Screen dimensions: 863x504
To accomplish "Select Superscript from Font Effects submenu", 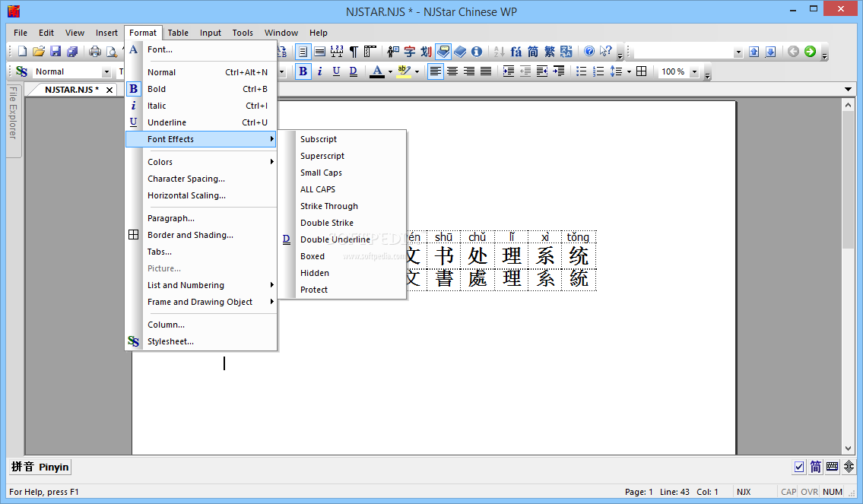I will point(342,156).
